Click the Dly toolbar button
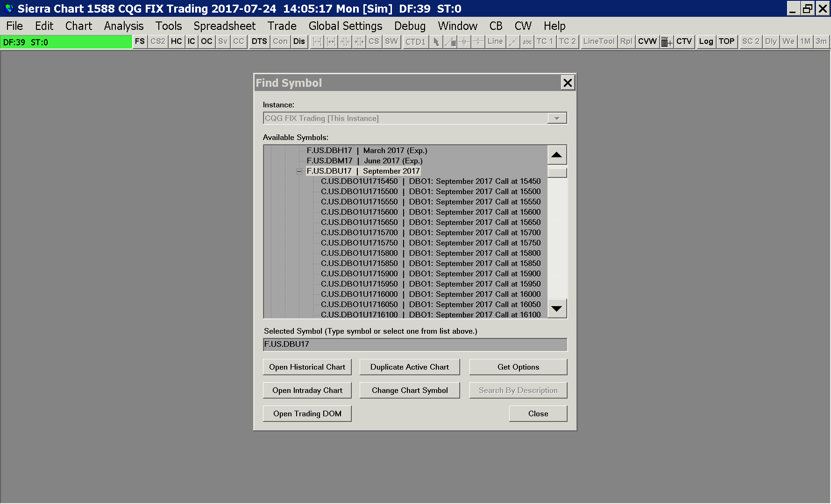 click(x=771, y=42)
